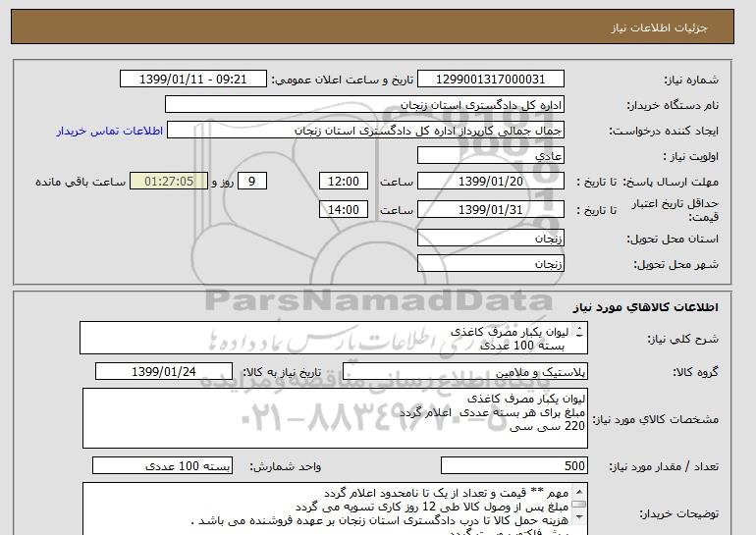Viewport: 756px width, 535px height.
Task: Click the validity time field 14:00
Action: [x=344, y=210]
